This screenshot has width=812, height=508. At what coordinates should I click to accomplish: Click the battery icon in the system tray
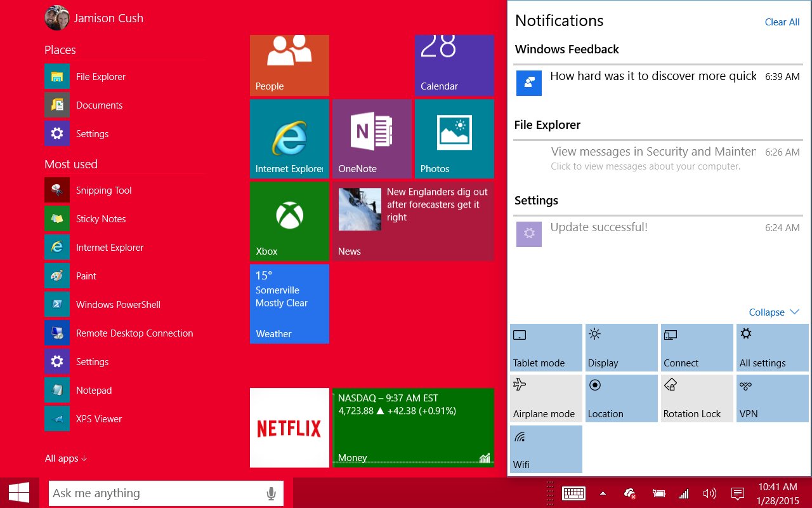point(659,493)
